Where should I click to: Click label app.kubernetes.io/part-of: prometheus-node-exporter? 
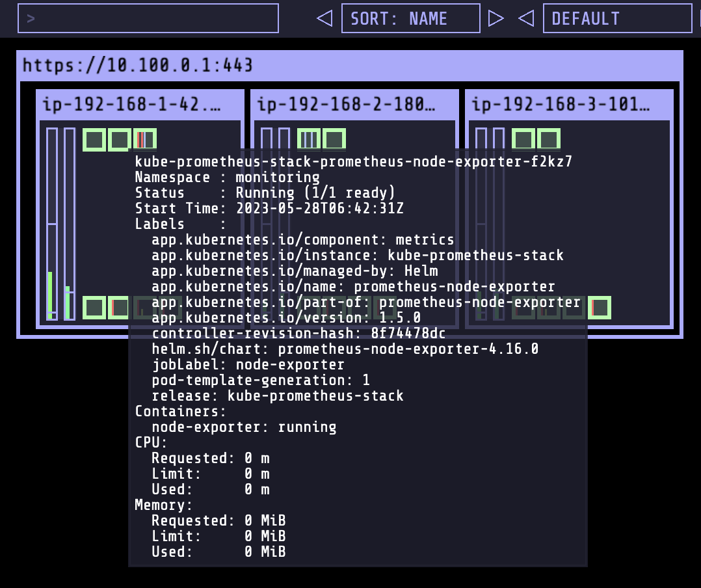(x=366, y=302)
